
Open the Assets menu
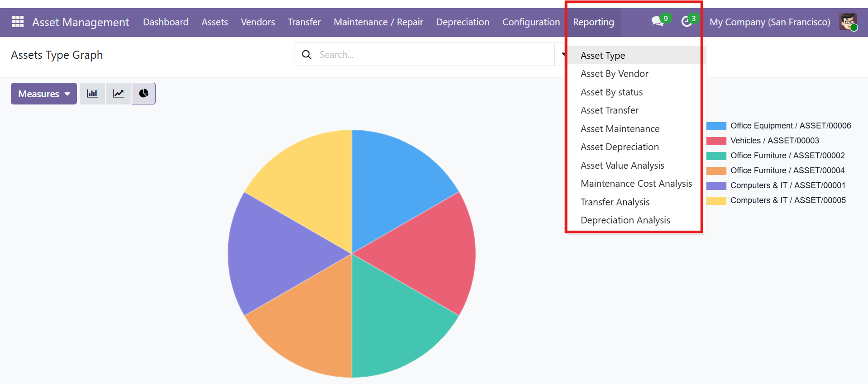[x=215, y=22]
